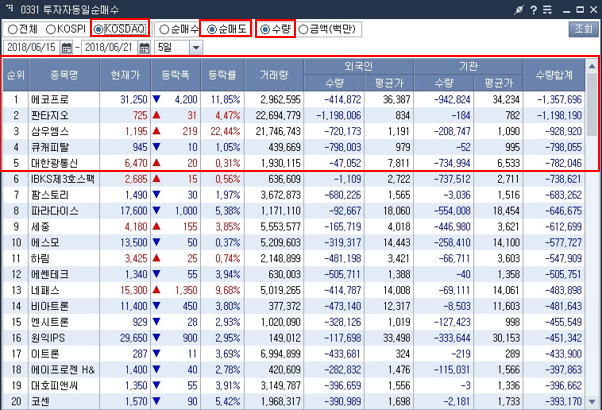Select stock row 엔시트론

[x=294, y=322]
